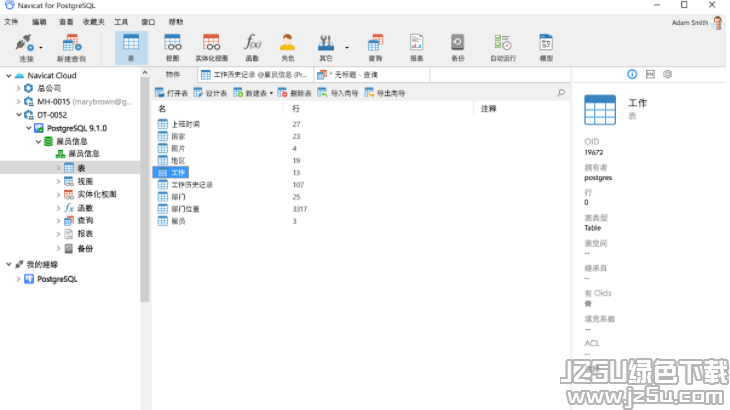Image resolution: width=730 pixels, height=410 pixels.
Task: Select the 工作 table row
Action: [171, 173]
